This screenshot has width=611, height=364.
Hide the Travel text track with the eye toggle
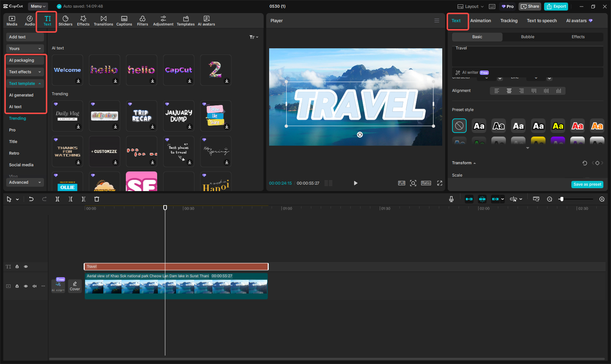[25, 266]
